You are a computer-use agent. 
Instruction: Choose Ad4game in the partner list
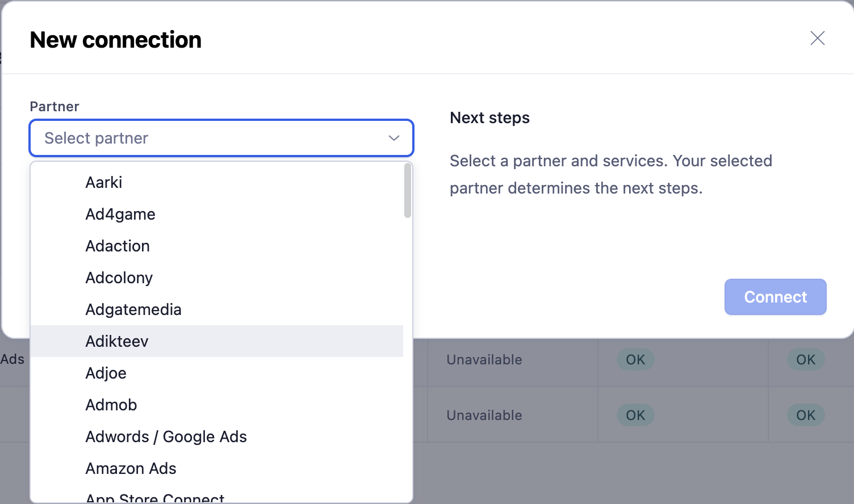pyautogui.click(x=120, y=214)
